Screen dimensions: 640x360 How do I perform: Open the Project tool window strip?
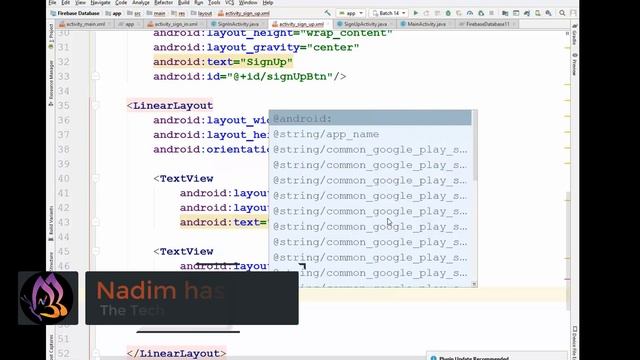(x=51, y=36)
